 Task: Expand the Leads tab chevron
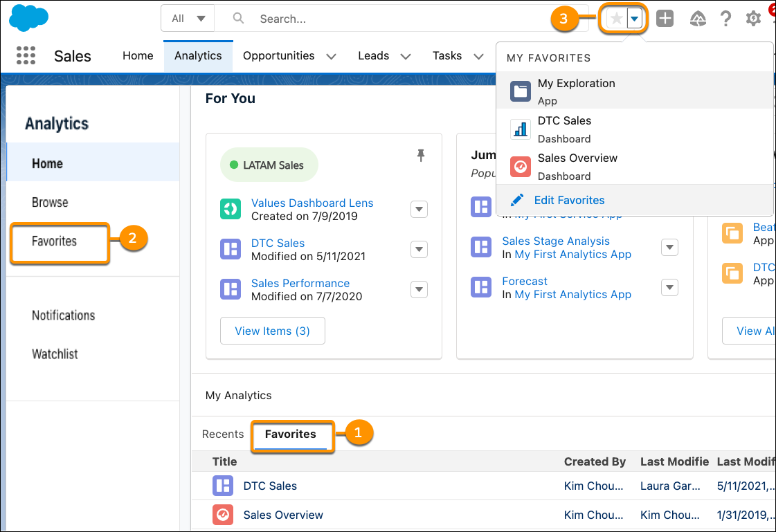click(406, 56)
